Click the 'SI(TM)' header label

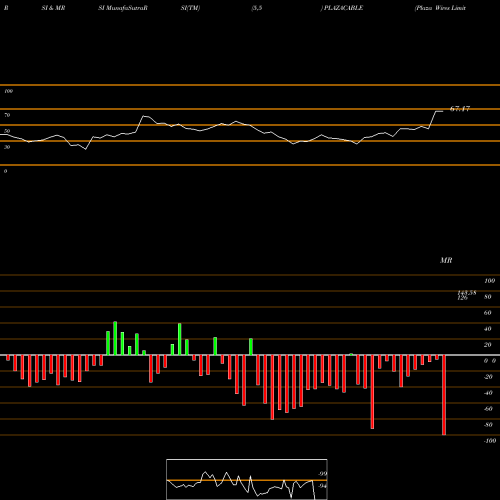point(190,8)
